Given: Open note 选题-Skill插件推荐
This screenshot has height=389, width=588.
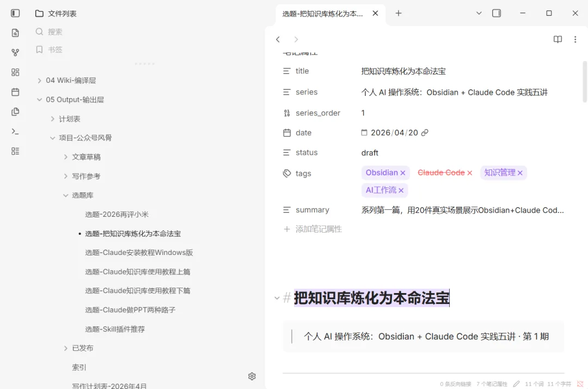Looking at the screenshot, I should point(115,330).
